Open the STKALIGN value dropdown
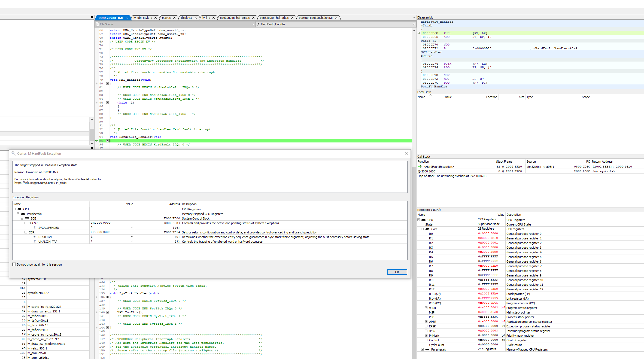Screen dimensions: 644x359 click(131, 236)
